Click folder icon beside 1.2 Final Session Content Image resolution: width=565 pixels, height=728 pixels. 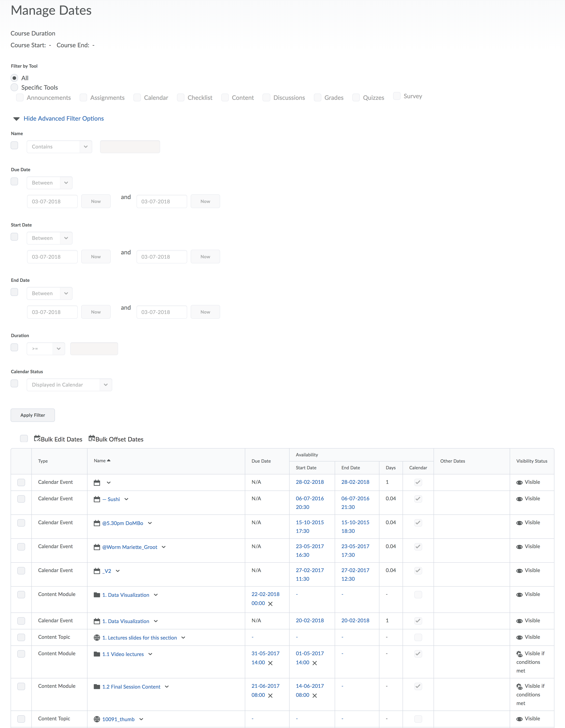pyautogui.click(x=97, y=687)
